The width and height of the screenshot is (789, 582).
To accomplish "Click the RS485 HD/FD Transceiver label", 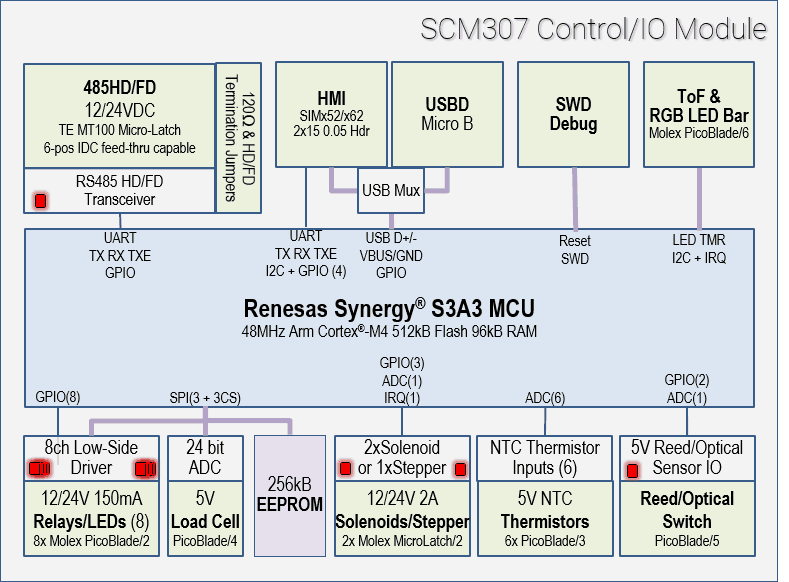I will pyautogui.click(x=120, y=191).
